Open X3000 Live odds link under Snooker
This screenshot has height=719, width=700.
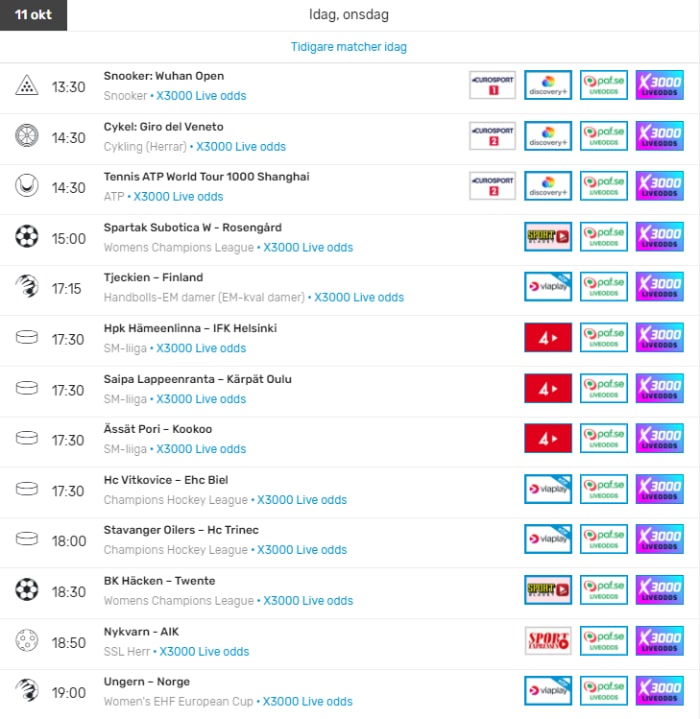point(201,96)
